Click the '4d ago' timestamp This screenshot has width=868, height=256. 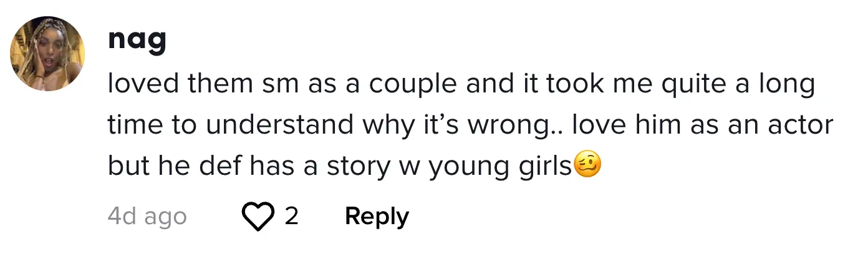click(x=147, y=217)
